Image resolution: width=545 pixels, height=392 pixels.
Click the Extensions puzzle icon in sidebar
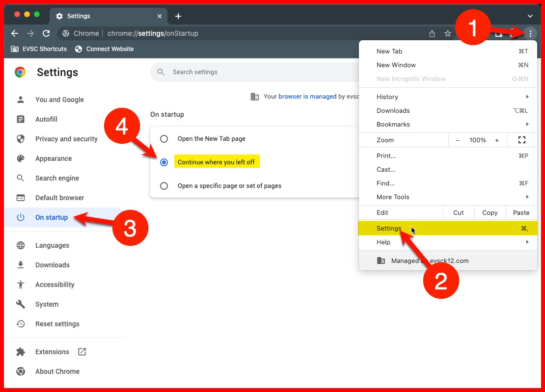coord(21,352)
